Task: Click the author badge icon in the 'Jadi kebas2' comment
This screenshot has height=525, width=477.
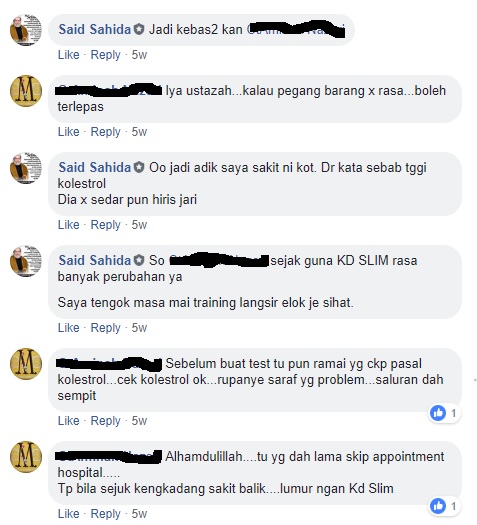Action: 139,29
